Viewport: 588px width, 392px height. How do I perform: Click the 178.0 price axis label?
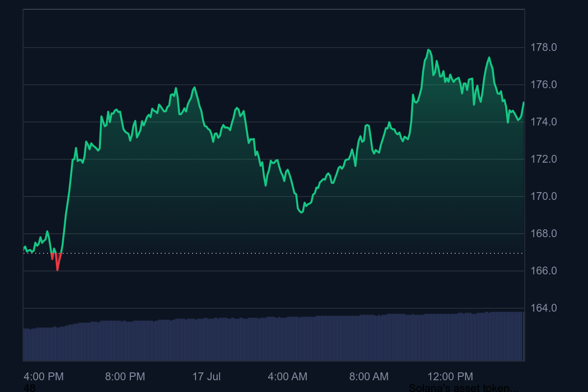[544, 48]
